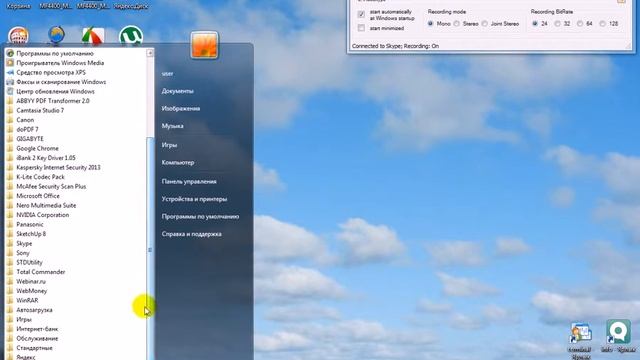Image resolution: width=640 pixels, height=360 pixels.
Task: Open Компьютер from Start menu
Action: (x=178, y=162)
